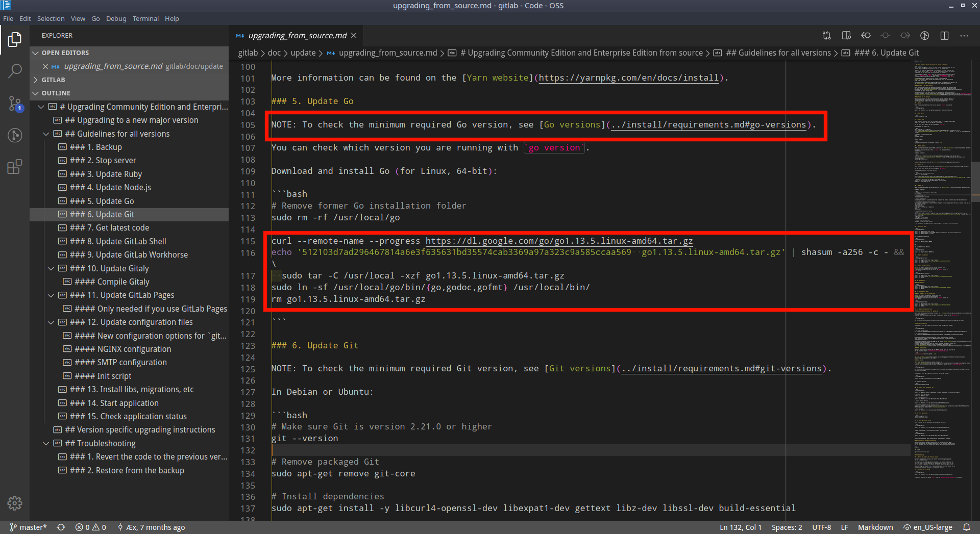Click the Go download URL in curl command
The height and width of the screenshot is (534, 980).
559,241
